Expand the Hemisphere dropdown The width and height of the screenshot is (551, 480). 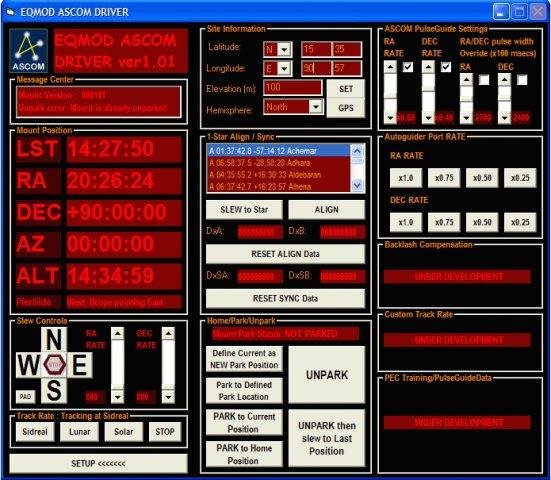pyautogui.click(x=316, y=106)
